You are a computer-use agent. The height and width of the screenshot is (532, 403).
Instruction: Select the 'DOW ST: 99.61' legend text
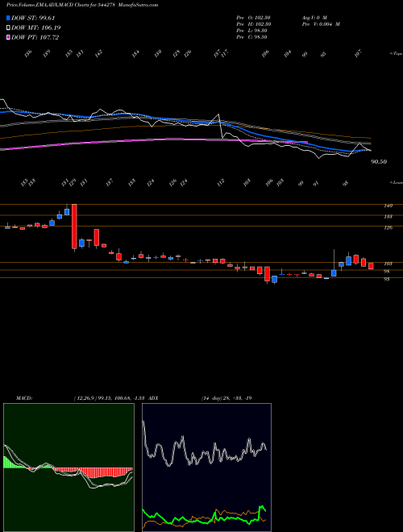[x=33, y=18]
